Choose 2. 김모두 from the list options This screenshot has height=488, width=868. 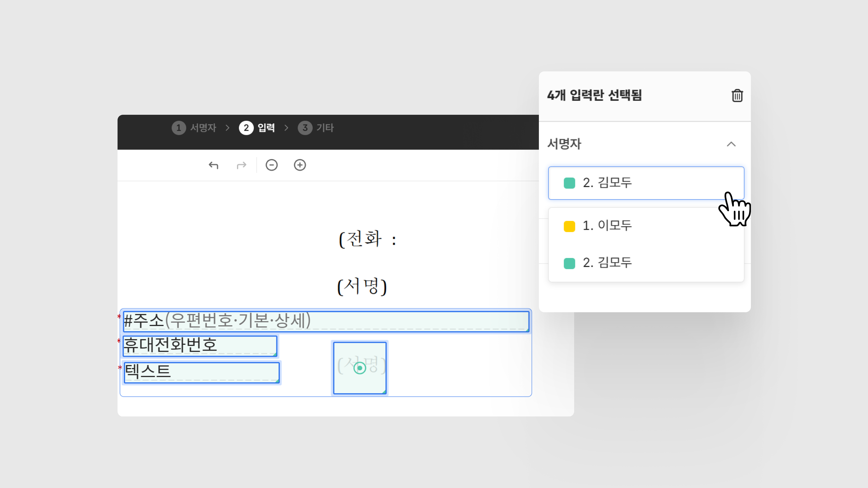tap(607, 263)
